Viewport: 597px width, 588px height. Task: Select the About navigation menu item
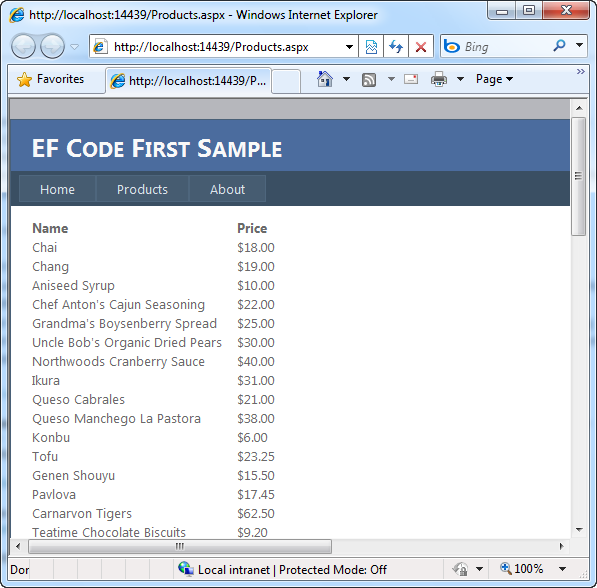click(227, 189)
